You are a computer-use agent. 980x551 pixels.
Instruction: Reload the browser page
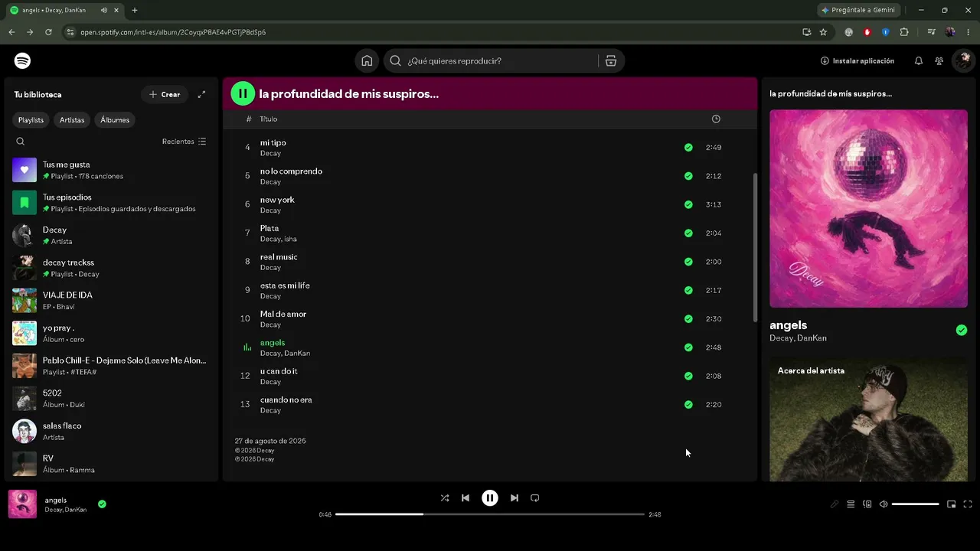[48, 32]
